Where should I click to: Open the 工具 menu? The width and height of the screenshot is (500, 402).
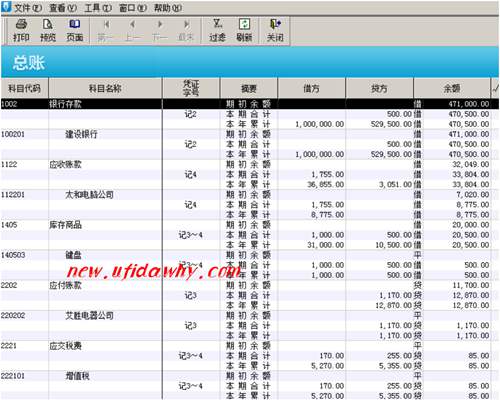tap(98, 8)
